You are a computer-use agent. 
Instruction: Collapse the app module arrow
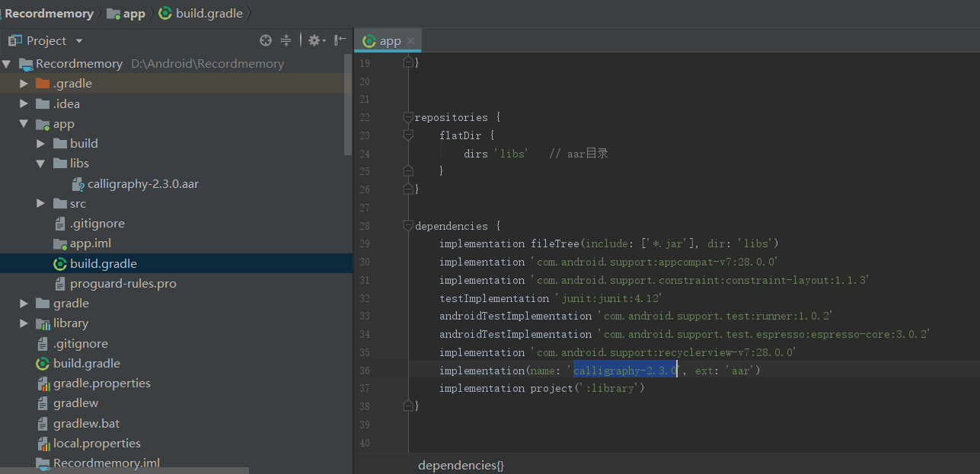pos(24,124)
